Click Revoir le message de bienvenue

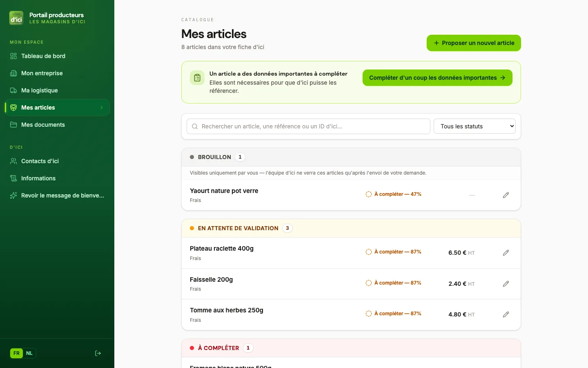point(57,195)
